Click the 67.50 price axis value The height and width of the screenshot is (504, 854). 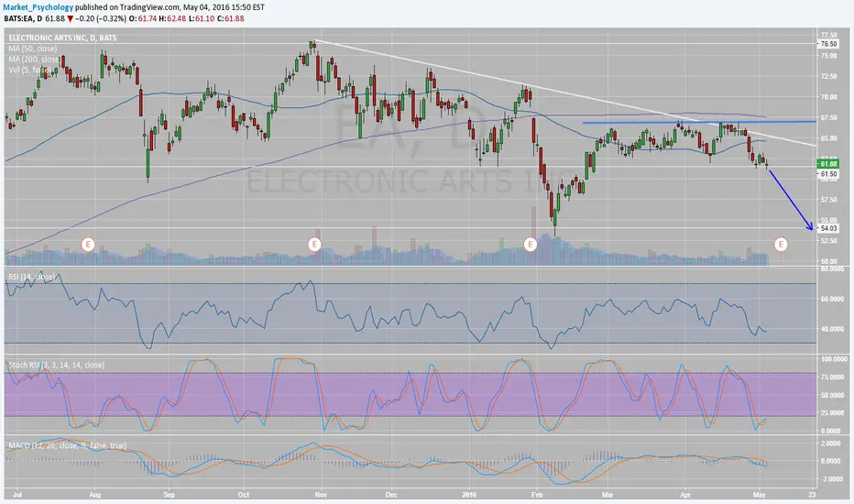pos(828,117)
